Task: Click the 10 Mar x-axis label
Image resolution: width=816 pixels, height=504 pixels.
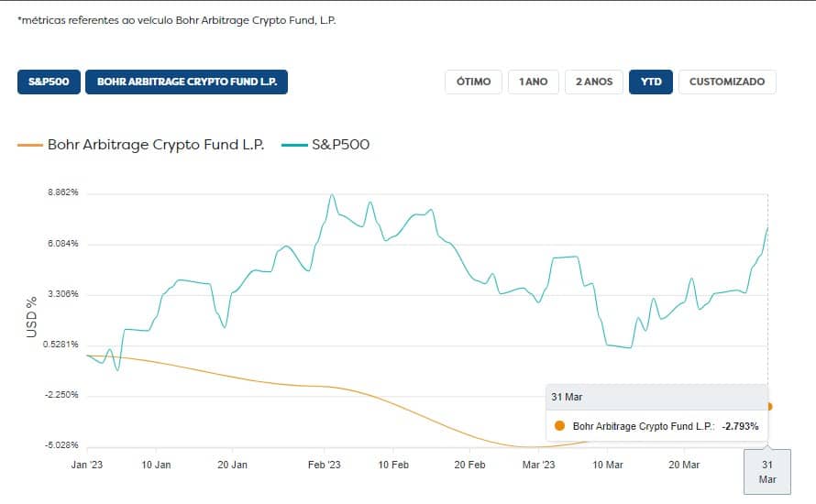Action: [x=608, y=465]
